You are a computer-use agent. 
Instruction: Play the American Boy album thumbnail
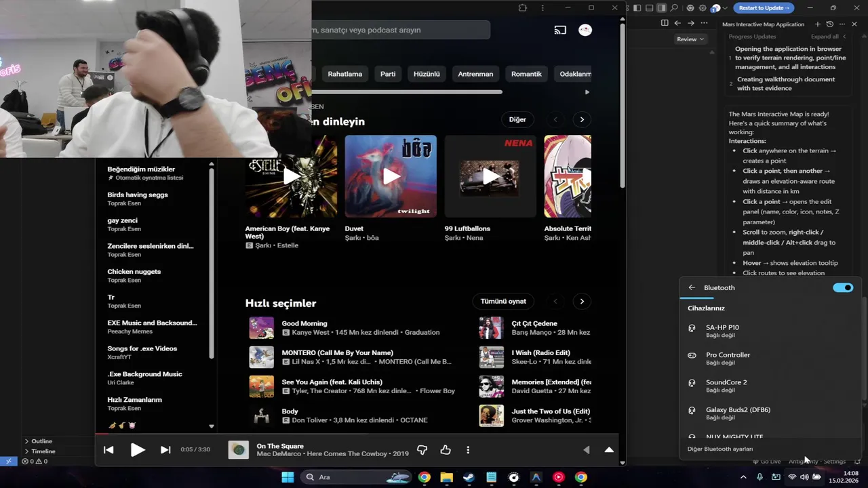(x=292, y=176)
